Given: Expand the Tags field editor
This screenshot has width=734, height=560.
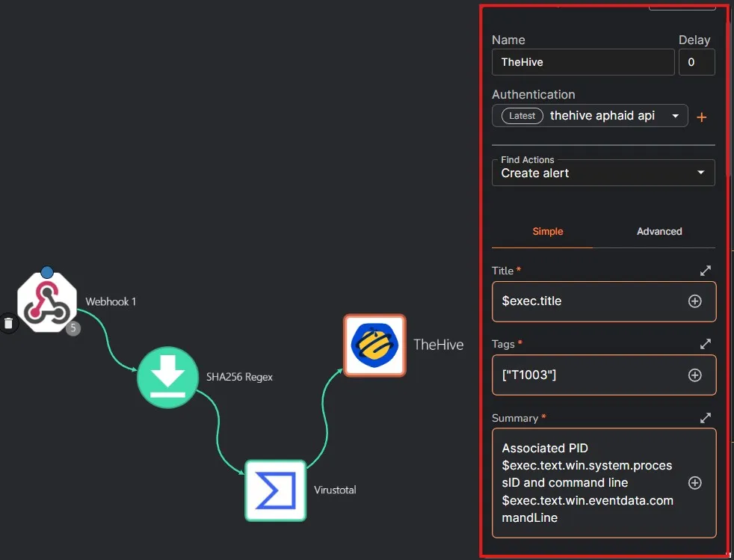Looking at the screenshot, I should click(705, 344).
